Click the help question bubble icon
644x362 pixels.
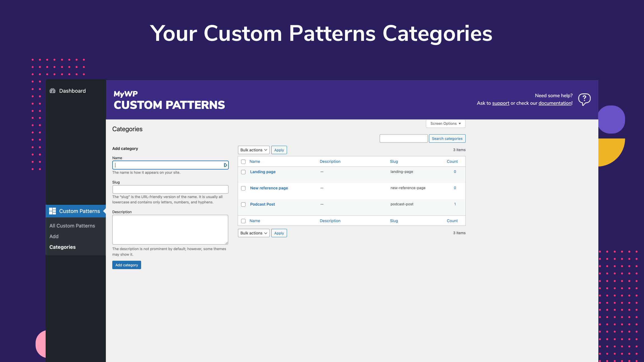[584, 99]
